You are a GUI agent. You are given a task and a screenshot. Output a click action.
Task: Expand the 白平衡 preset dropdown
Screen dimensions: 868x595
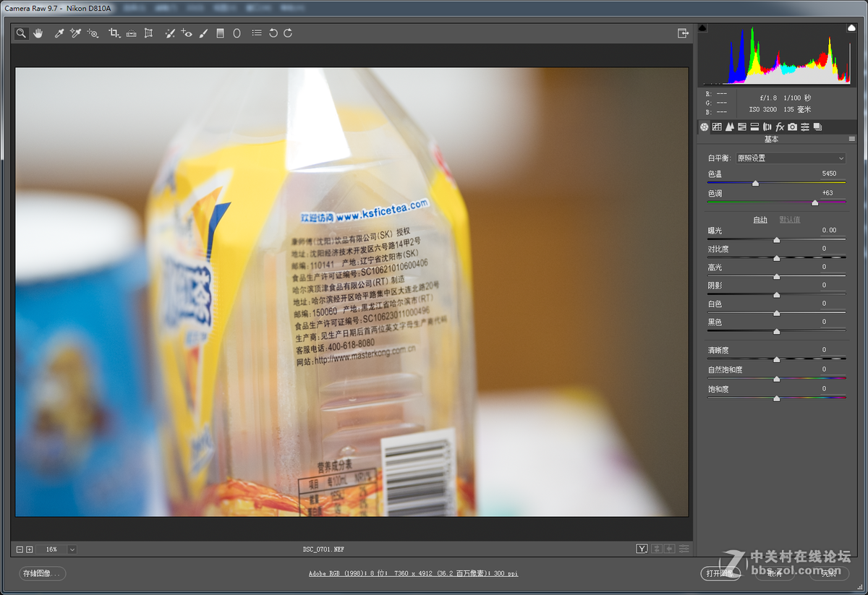coord(791,158)
